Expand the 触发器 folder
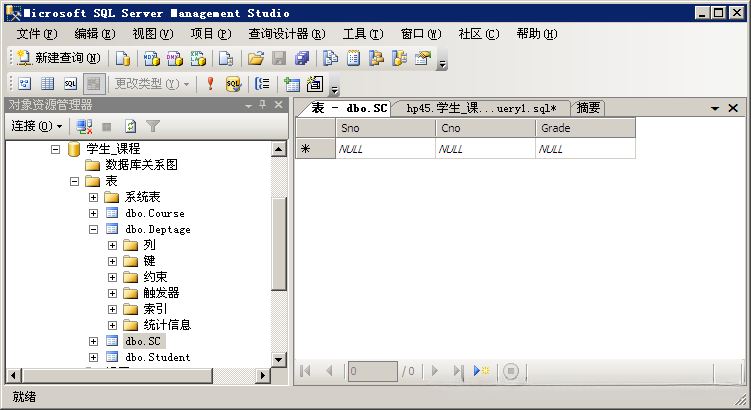 tap(112, 294)
